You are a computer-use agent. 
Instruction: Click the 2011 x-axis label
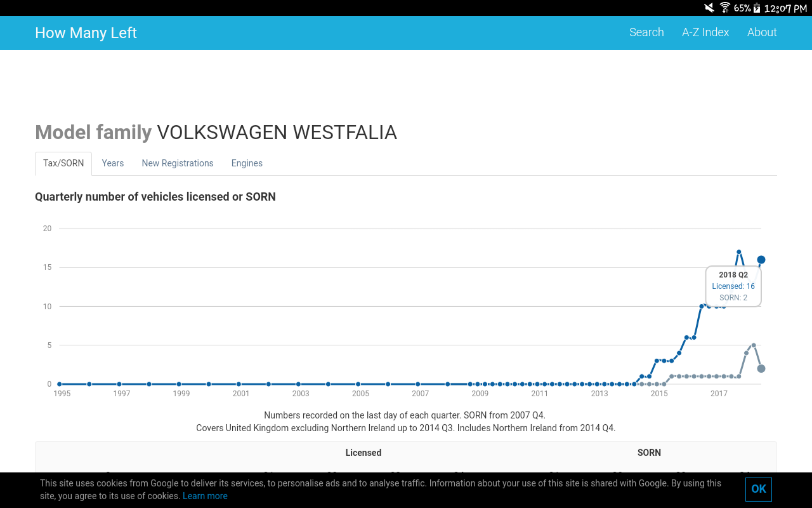[x=540, y=394]
